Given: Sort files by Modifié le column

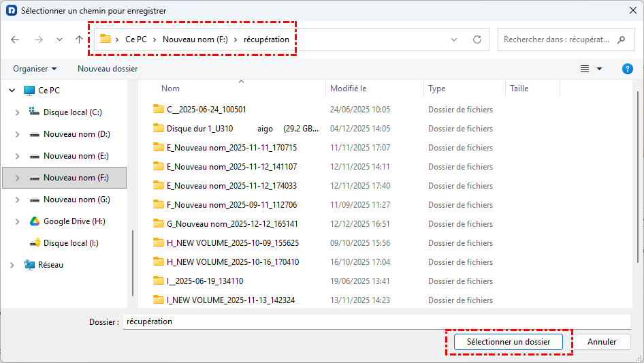Looking at the screenshot, I should coord(349,89).
